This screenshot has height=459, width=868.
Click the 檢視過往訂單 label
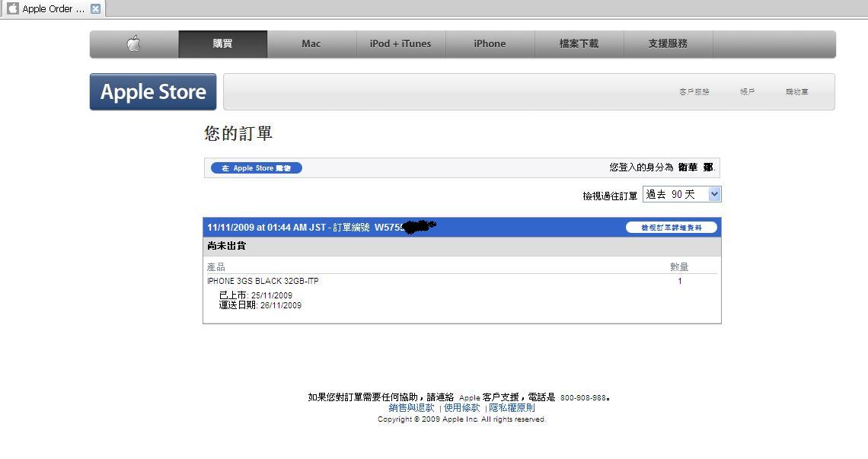pos(610,196)
